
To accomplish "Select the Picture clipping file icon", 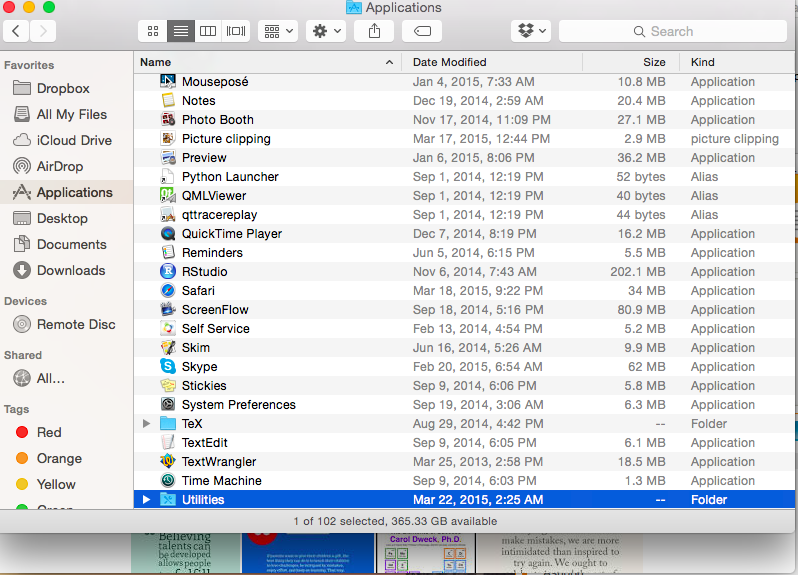I will [x=168, y=138].
